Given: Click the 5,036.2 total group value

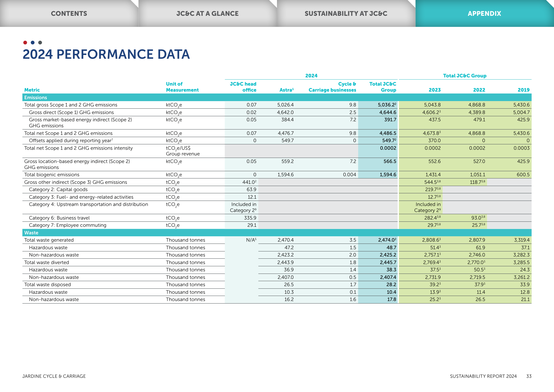Looking at the screenshot, I should (x=387, y=105).
